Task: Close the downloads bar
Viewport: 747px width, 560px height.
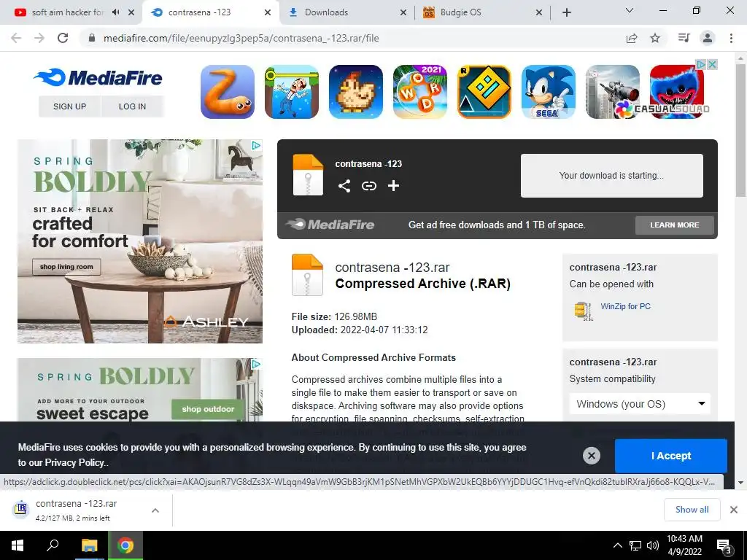Action: [734, 510]
